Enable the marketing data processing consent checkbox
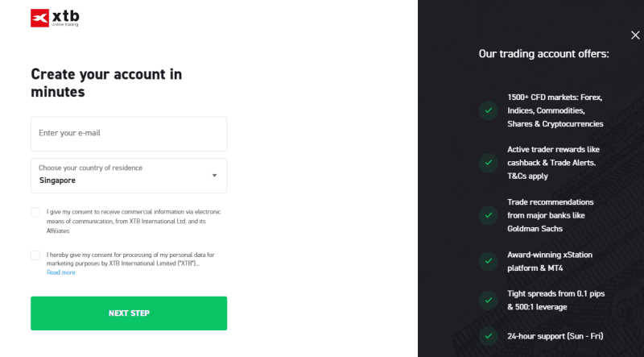The height and width of the screenshot is (357, 644). [x=35, y=255]
